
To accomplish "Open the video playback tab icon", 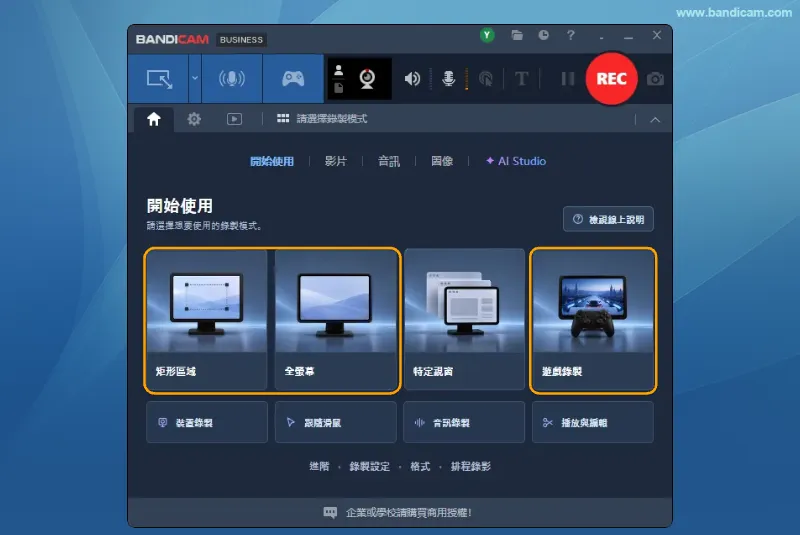I will (234, 119).
